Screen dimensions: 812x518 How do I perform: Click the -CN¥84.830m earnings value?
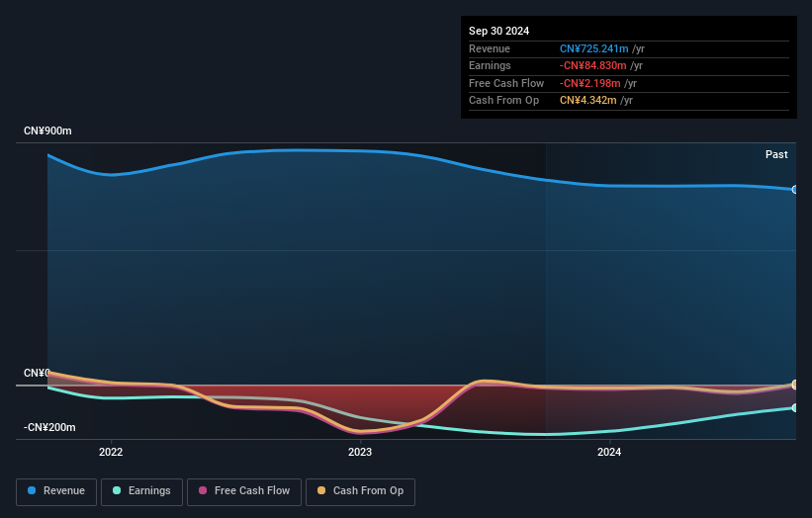pyautogui.click(x=593, y=65)
